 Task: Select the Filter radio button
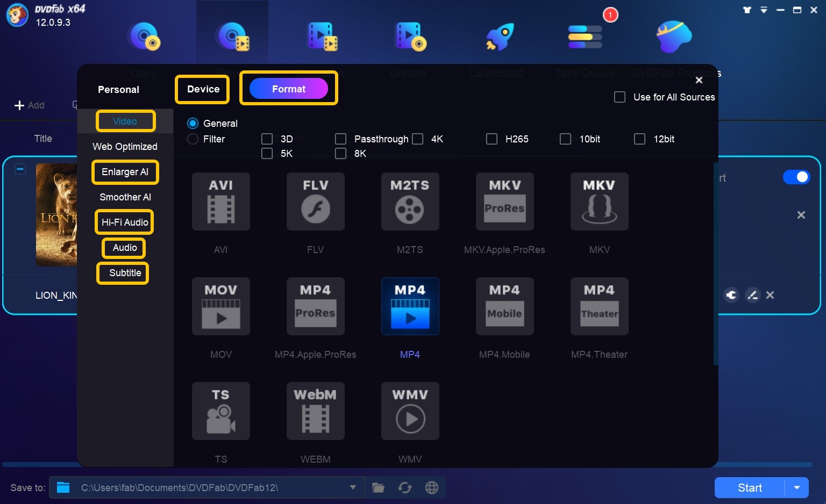pyautogui.click(x=193, y=139)
